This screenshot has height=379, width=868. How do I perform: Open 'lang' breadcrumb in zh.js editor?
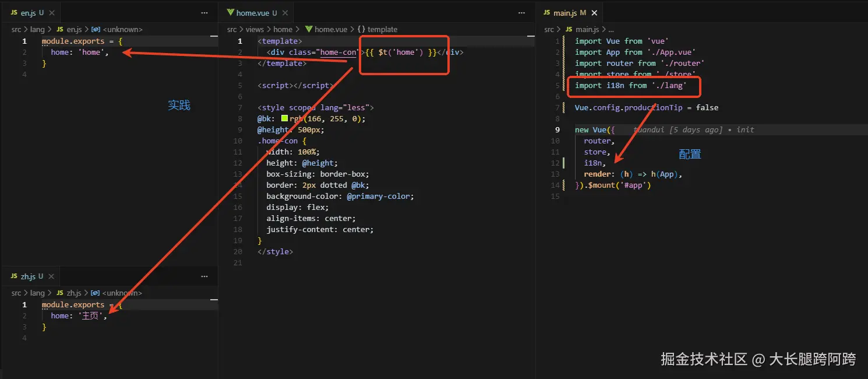coord(37,293)
